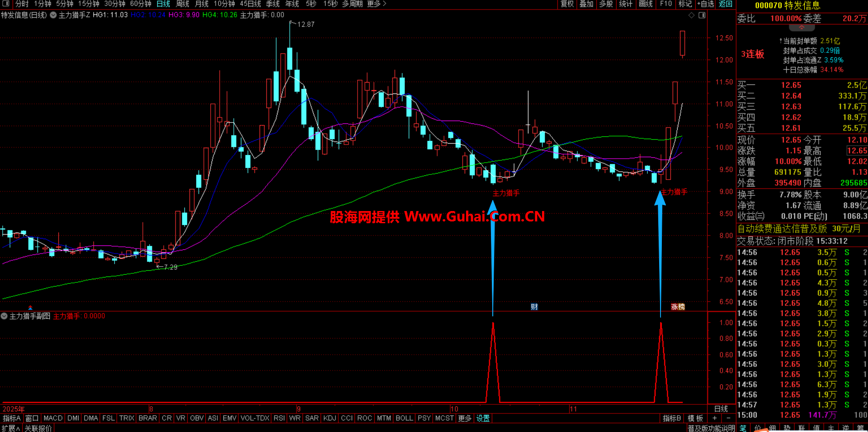The image size is (868, 432).
Task: Switch to 月线 monthly chart
Action: click(x=202, y=4)
